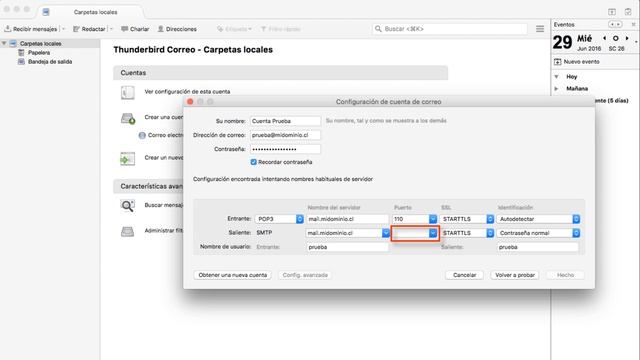Click the Buscar mensajes magnifier icon
The image size is (640, 360).
pyautogui.click(x=127, y=205)
